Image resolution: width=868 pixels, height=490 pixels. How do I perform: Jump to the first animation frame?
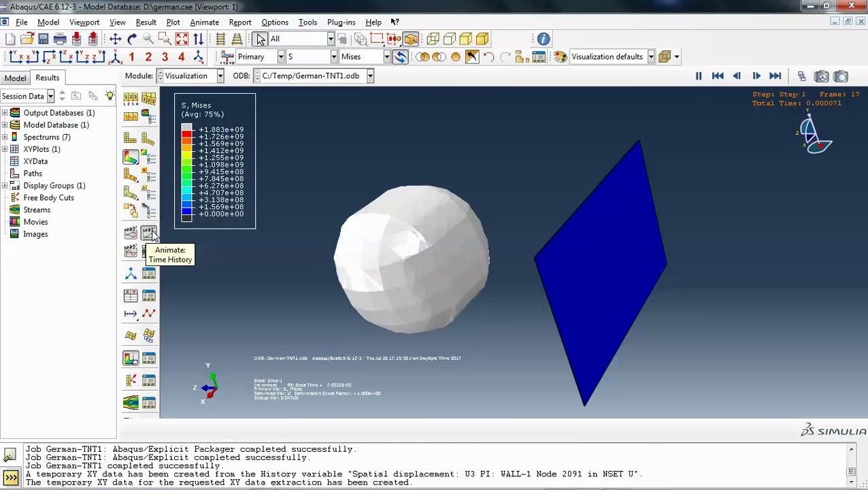pyautogui.click(x=718, y=76)
